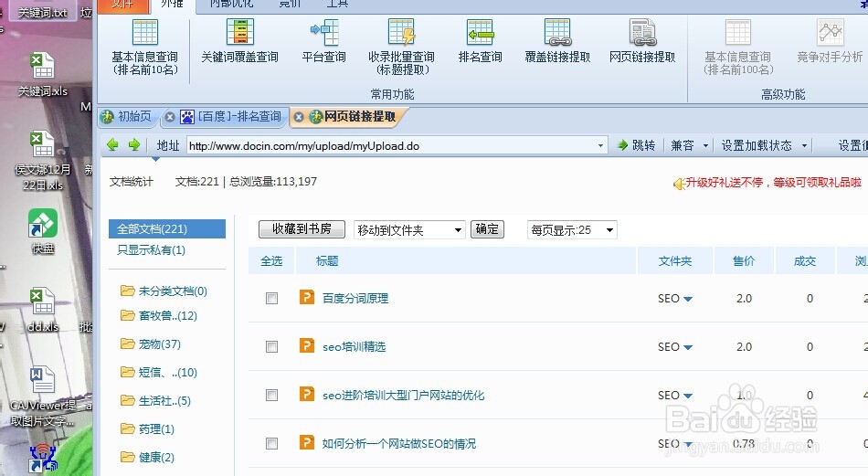Expand the address bar dropdown
Screen dimensions: 868x476
pos(600,145)
